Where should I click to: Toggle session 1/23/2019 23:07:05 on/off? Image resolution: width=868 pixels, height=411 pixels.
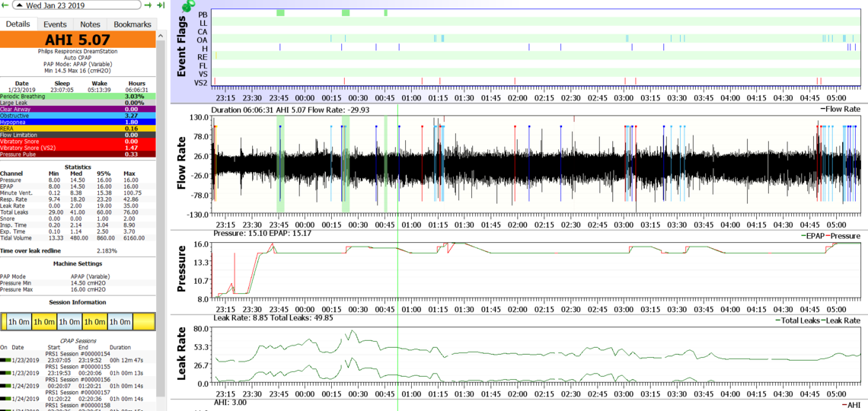point(5,360)
